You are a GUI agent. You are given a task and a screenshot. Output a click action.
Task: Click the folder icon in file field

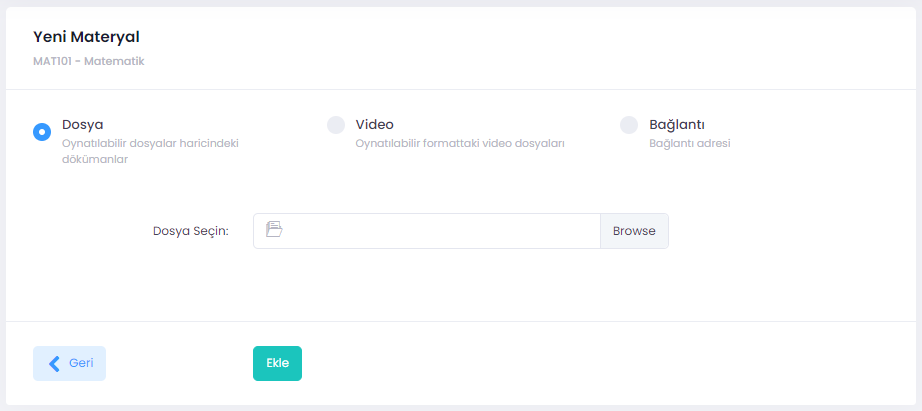275,230
